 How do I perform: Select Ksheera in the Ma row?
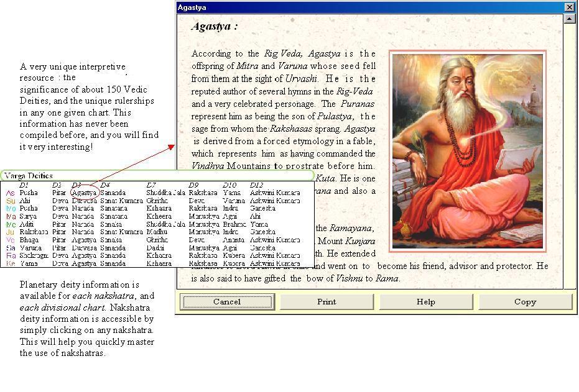point(159,216)
